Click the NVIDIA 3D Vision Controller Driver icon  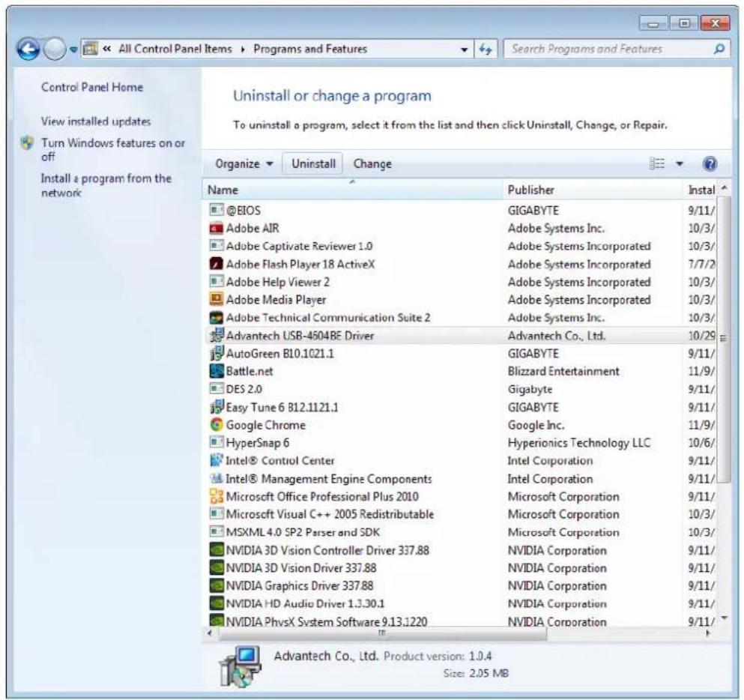(x=217, y=550)
